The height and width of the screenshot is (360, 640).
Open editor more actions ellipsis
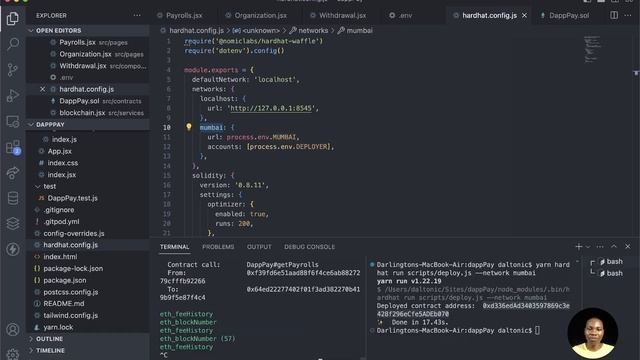(628, 16)
